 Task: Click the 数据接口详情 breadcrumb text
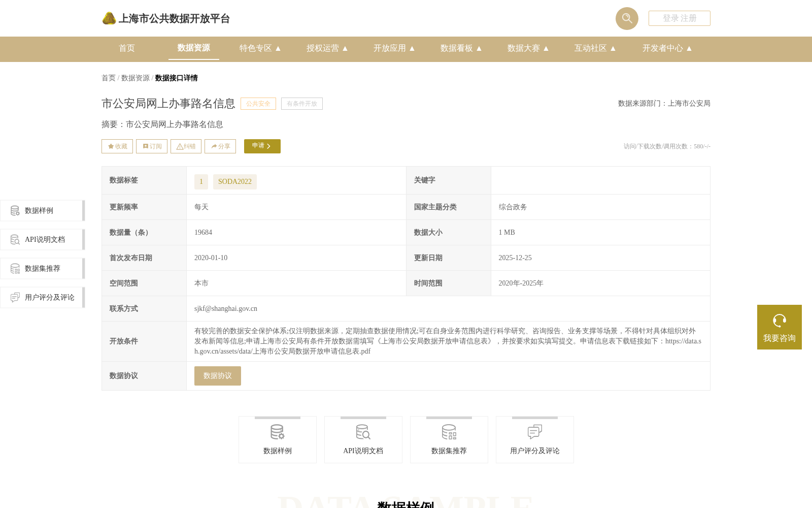pyautogui.click(x=176, y=78)
